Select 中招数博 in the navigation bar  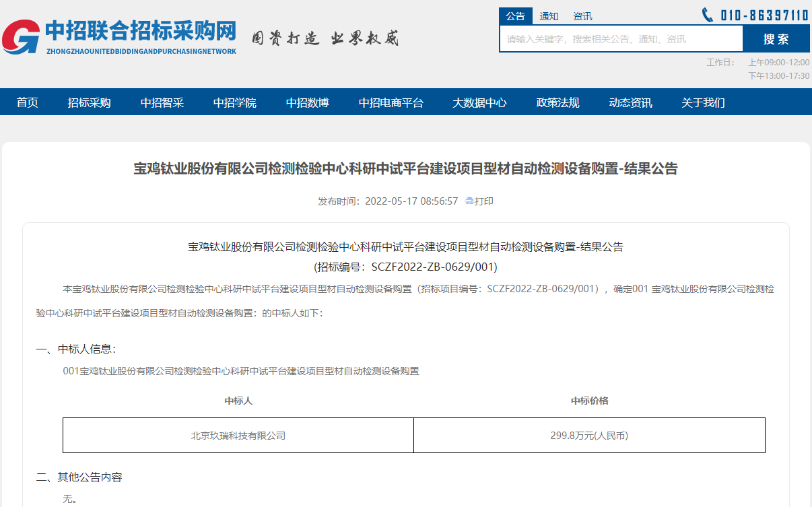(x=307, y=102)
